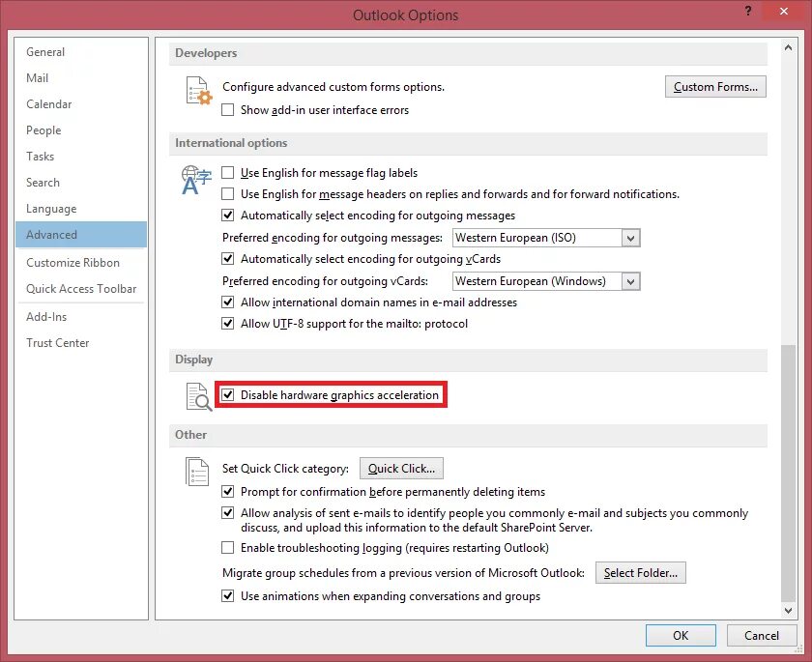Confirm settings with OK button
The width and height of the screenshot is (812, 662).
tap(681, 636)
